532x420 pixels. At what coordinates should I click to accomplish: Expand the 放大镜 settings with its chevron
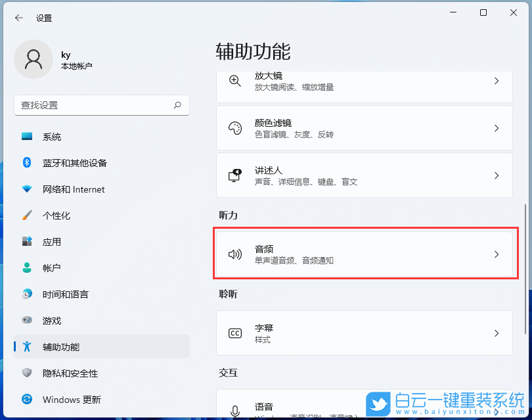[x=497, y=81]
